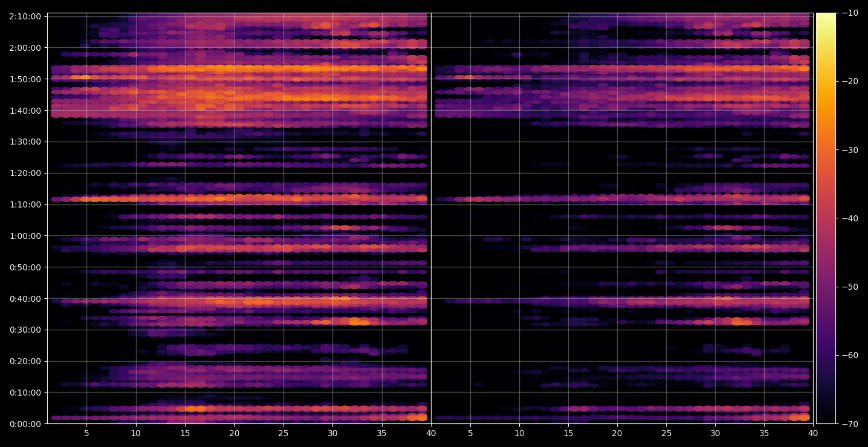
Task: Click x-axis label 35 of left panel
Action: pyautogui.click(x=382, y=433)
